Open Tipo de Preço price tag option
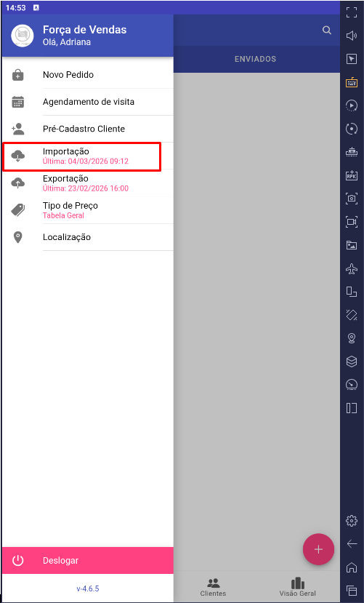 [87, 210]
